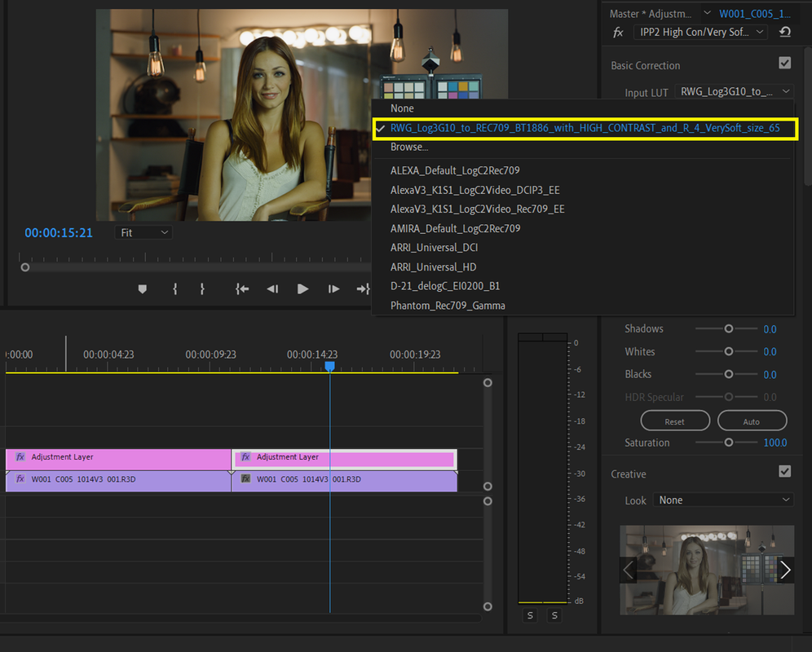This screenshot has width=812, height=652.
Task: Click fx badge on first W001 C005 R3D clip
Action: pyautogui.click(x=20, y=479)
